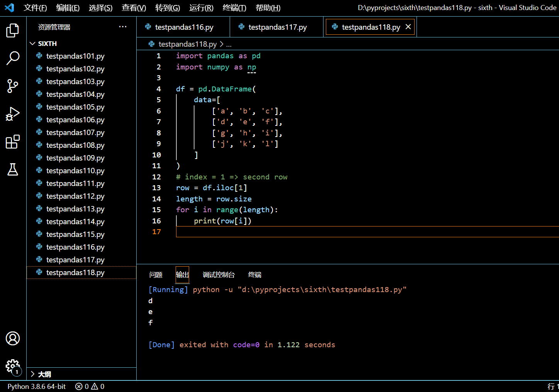559x392 pixels.
Task: Open testpandas117.py in file tree
Action: [81, 260]
